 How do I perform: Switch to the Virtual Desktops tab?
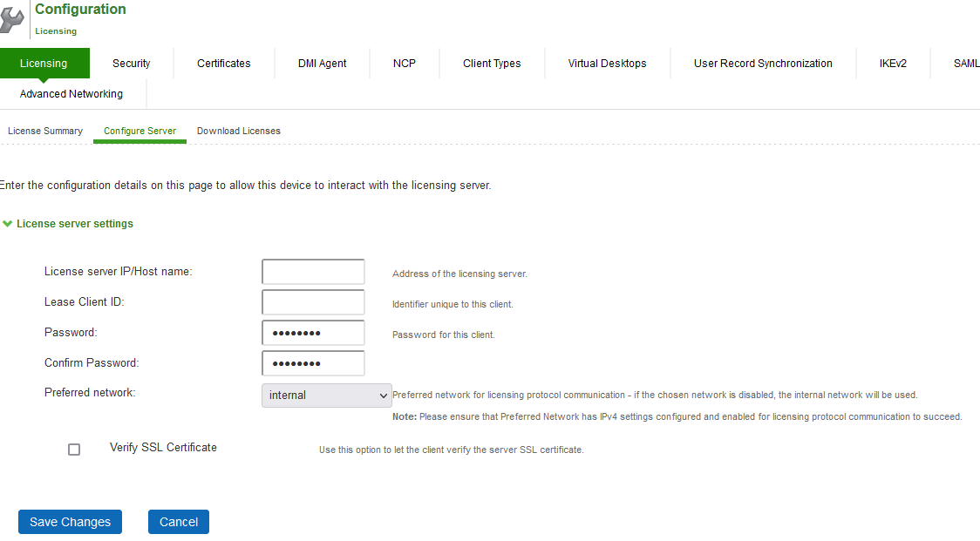coord(607,63)
